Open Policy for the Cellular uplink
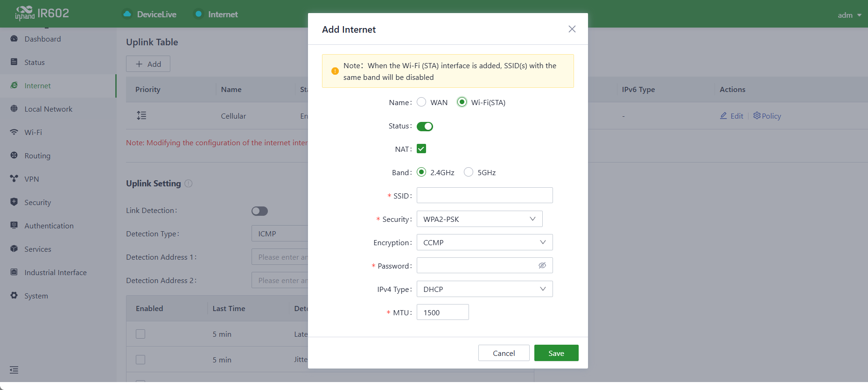868x390 pixels. [x=767, y=116]
